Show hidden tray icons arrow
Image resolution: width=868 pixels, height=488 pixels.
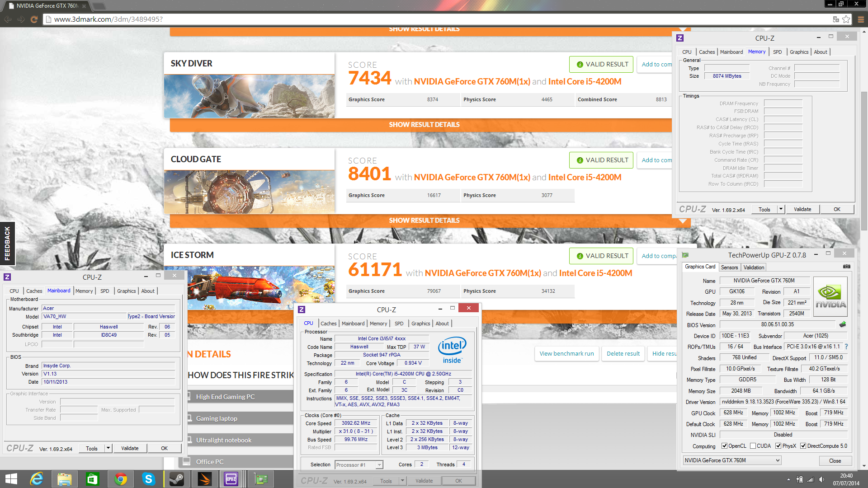788,479
